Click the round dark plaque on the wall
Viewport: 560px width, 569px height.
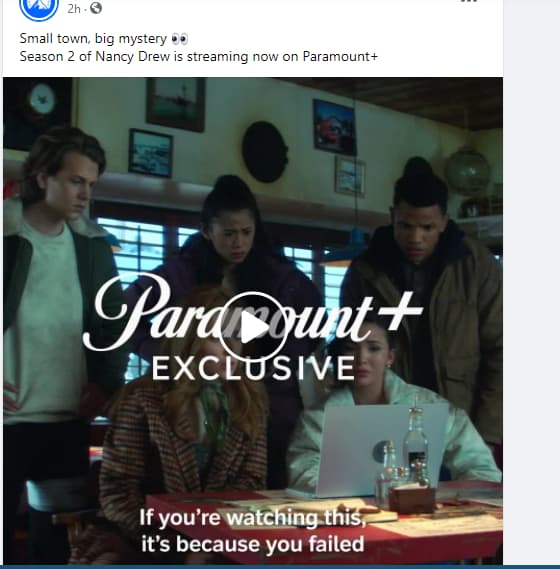265,152
